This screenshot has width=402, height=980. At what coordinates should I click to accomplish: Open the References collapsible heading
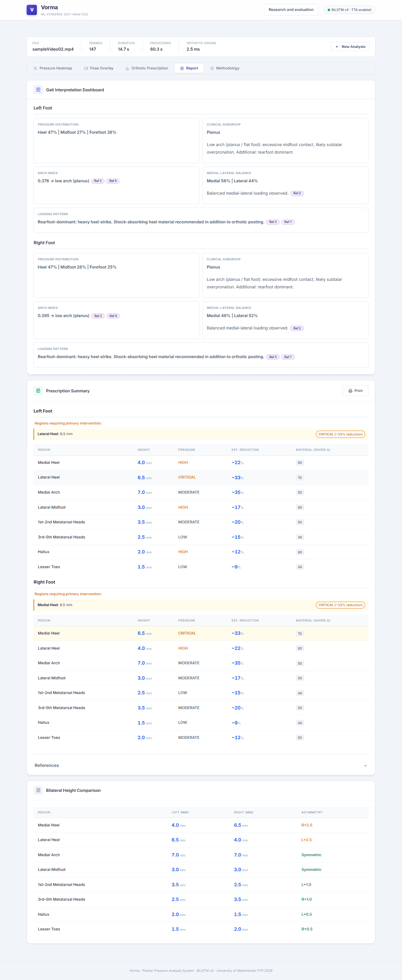click(47, 766)
